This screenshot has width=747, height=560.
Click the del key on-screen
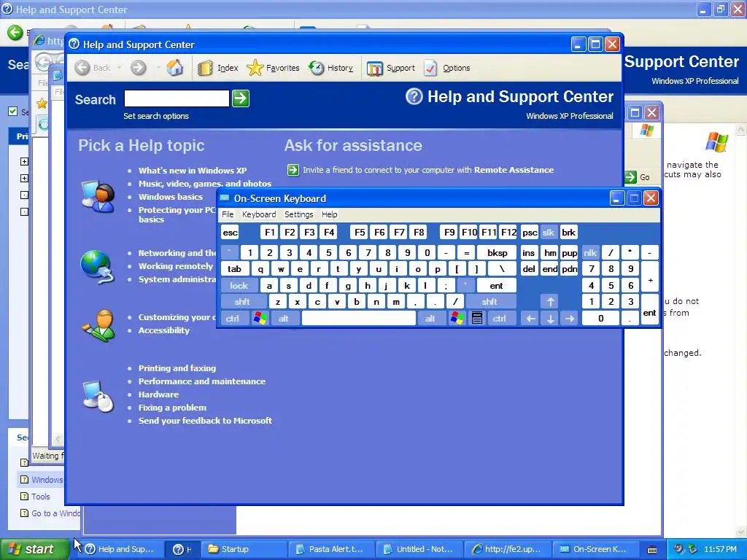click(x=529, y=269)
